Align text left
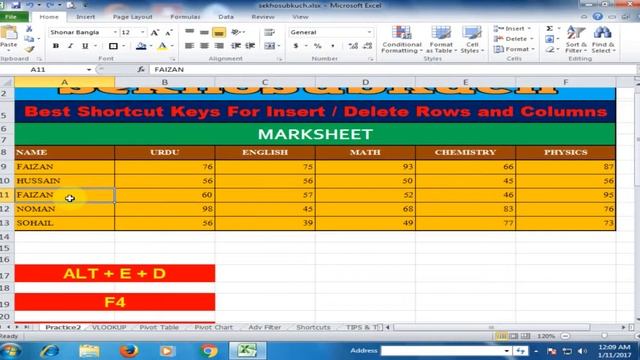 click(189, 46)
